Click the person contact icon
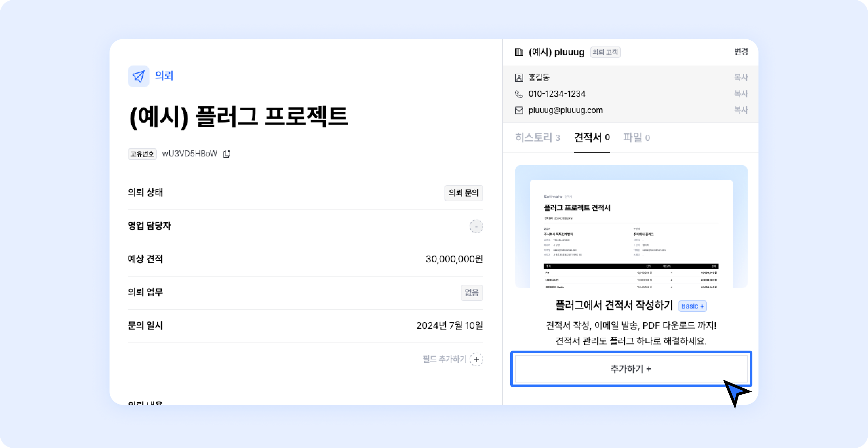Viewport: 868px width, 448px height. [519, 78]
